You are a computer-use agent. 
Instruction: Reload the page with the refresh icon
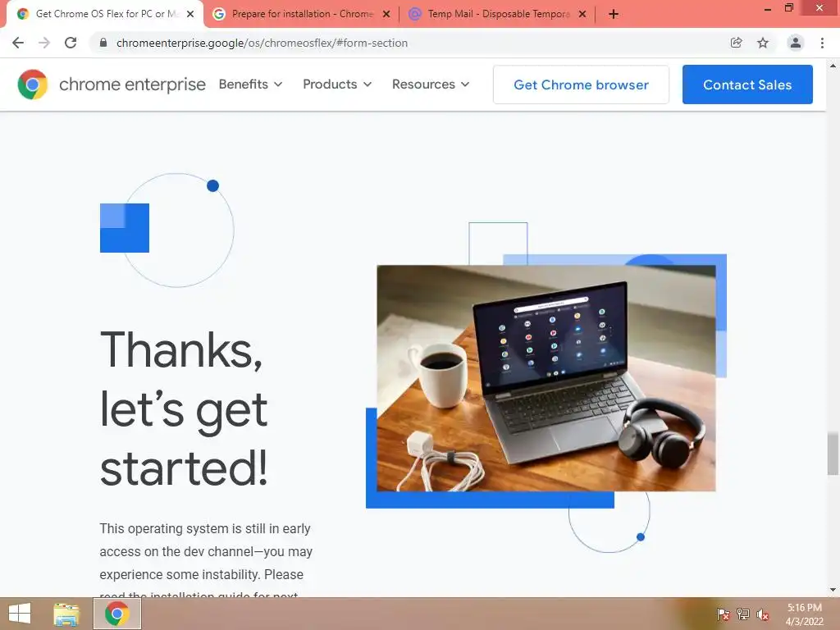coord(71,43)
